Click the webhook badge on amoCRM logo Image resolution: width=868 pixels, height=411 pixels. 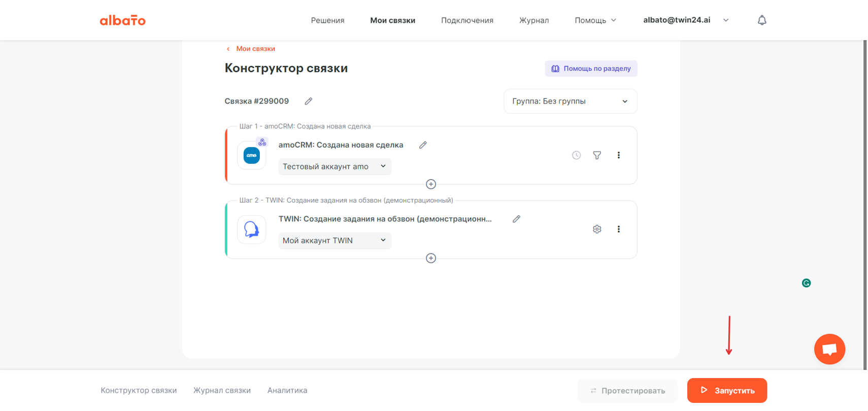click(x=262, y=142)
